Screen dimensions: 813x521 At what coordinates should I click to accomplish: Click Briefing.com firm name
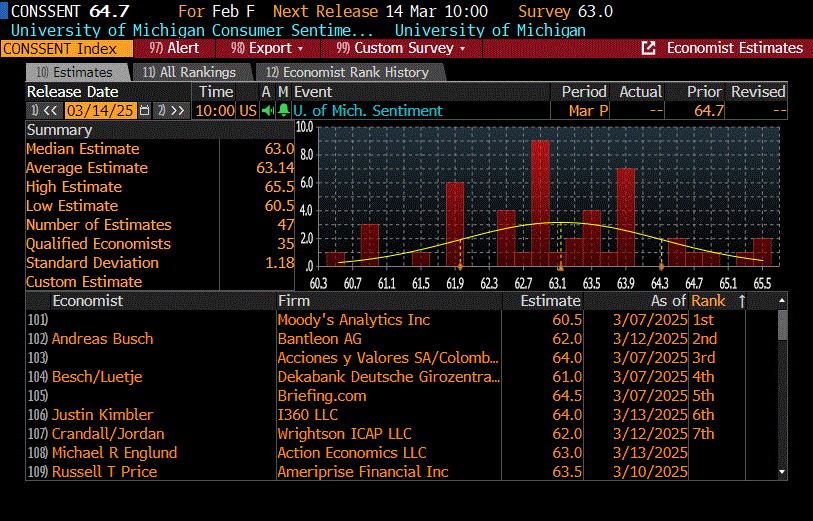point(322,396)
